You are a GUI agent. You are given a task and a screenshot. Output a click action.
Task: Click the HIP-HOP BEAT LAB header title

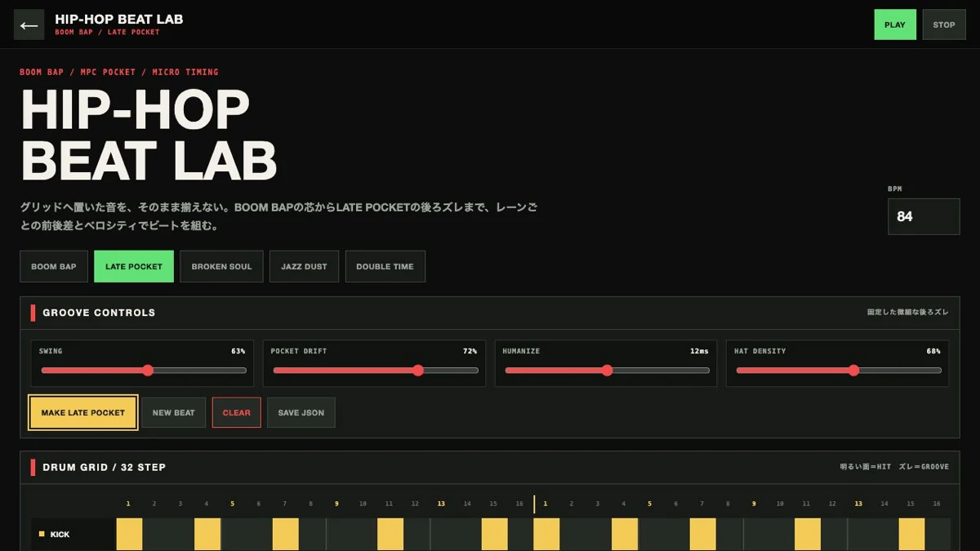point(119,19)
